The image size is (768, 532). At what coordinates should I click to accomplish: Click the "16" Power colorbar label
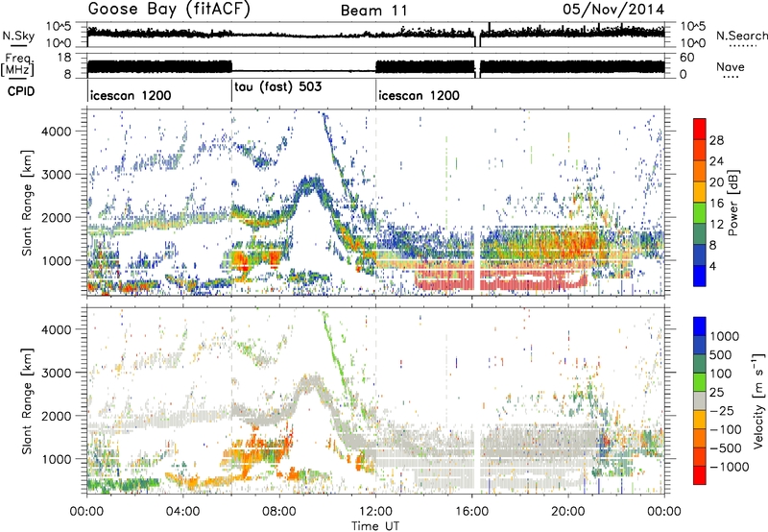click(x=716, y=204)
